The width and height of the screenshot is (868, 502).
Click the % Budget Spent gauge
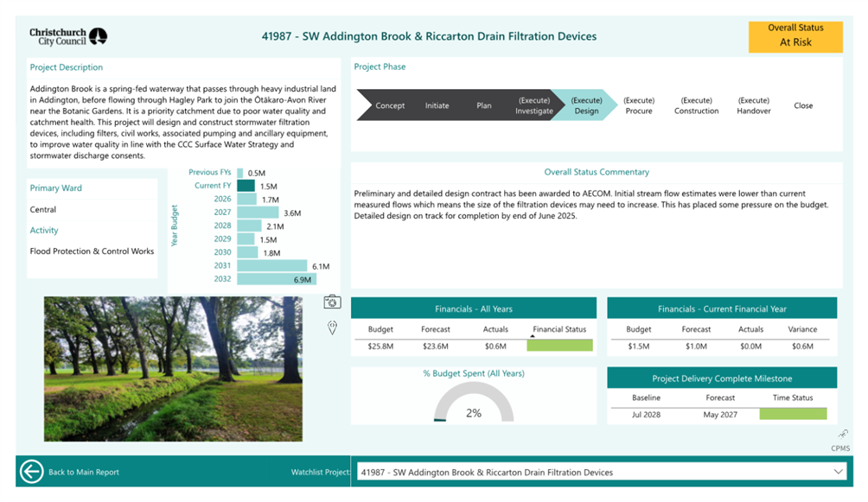473,403
